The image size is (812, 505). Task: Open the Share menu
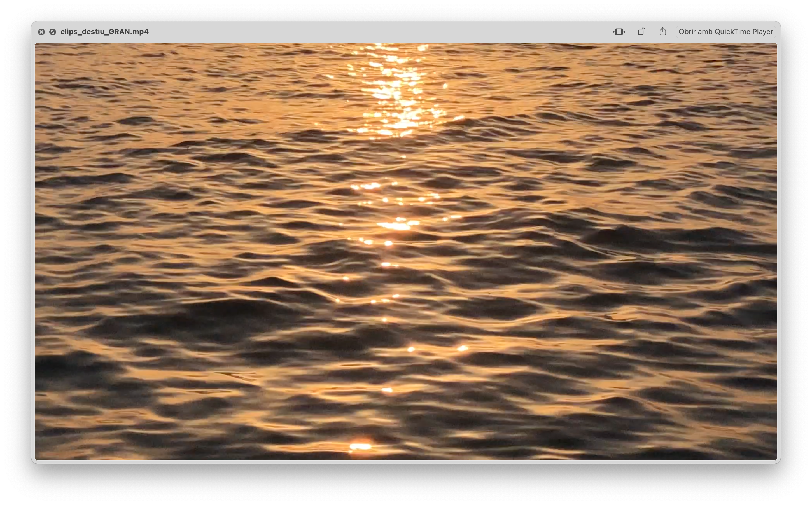(x=663, y=32)
